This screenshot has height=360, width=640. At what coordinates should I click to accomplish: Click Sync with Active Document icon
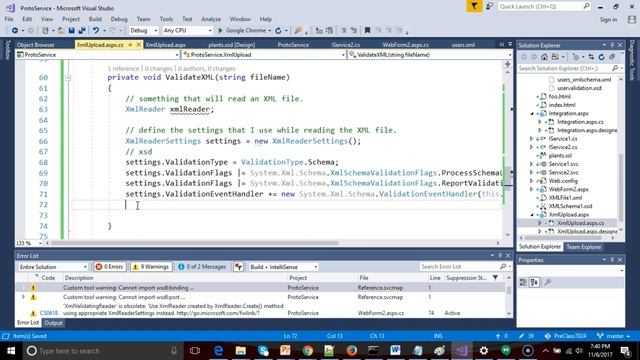(x=591, y=57)
